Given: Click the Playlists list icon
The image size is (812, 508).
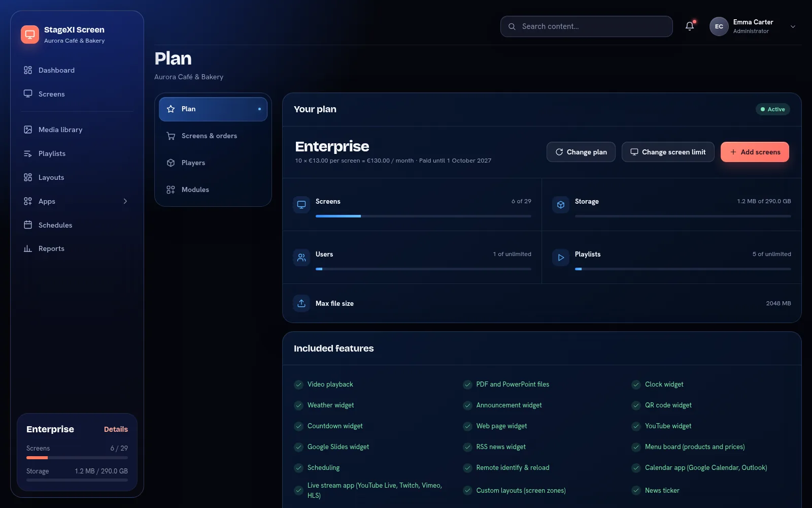Looking at the screenshot, I should tap(28, 153).
